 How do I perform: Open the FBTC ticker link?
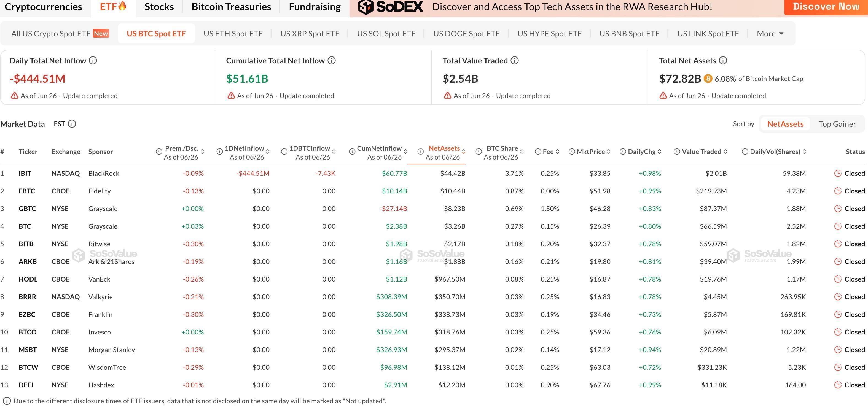[27, 191]
